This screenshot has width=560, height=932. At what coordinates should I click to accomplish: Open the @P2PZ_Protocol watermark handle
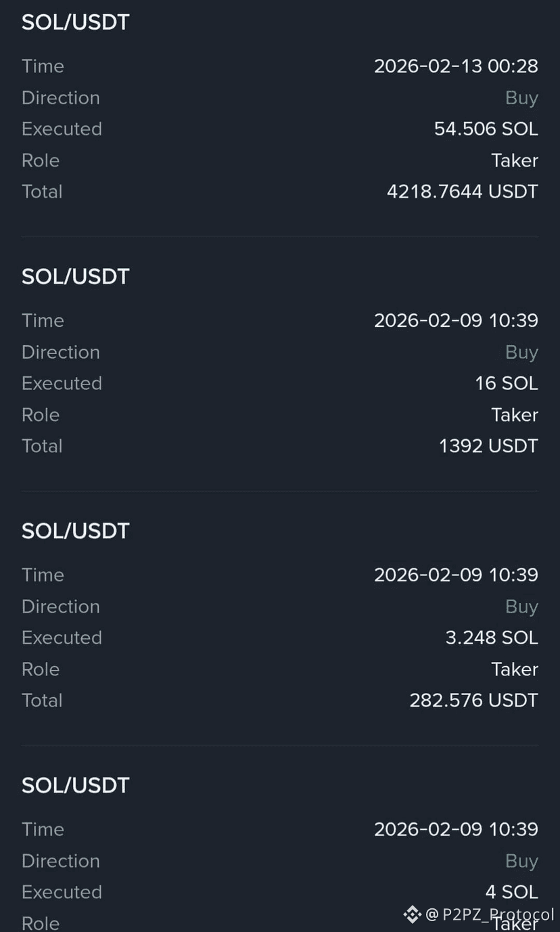coord(490,915)
